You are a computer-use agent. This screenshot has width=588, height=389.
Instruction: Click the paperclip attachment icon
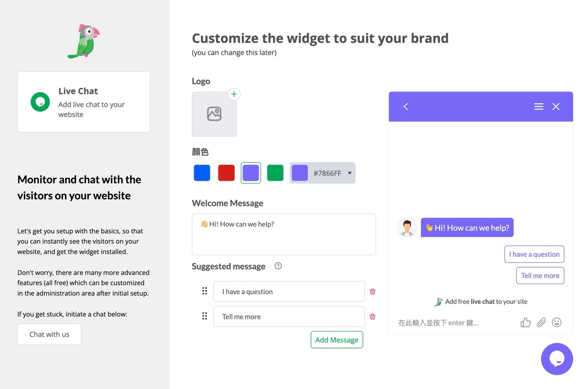click(x=542, y=322)
